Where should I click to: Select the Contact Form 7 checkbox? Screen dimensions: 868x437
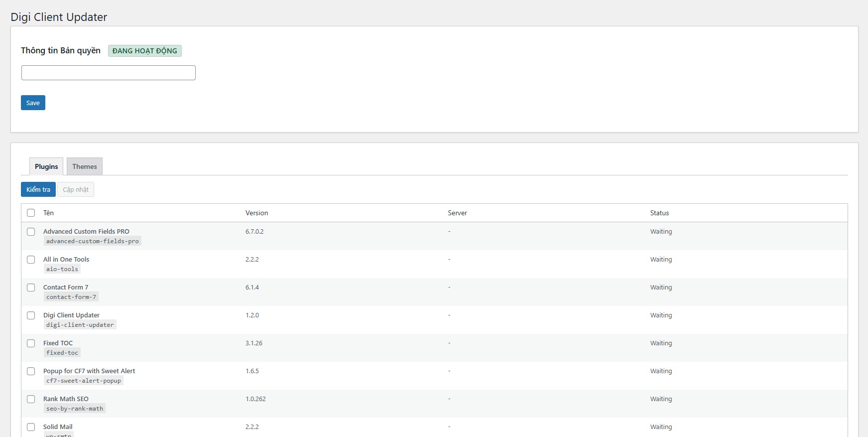(x=31, y=288)
